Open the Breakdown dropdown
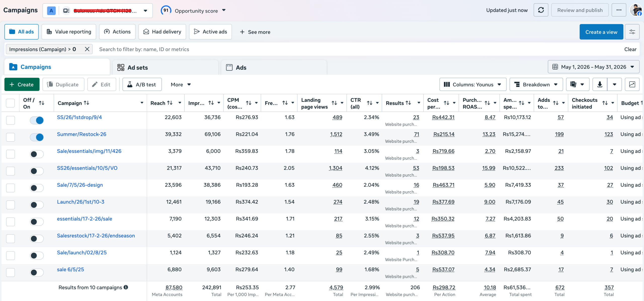644x301 pixels. 536,84
